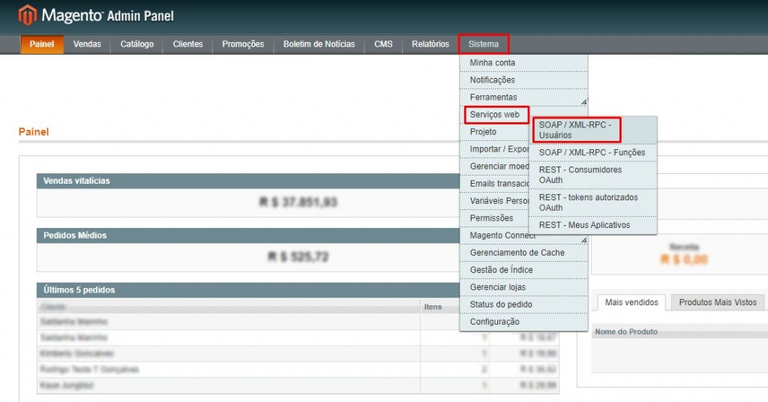The width and height of the screenshot is (768, 402).
Task: Open the Catálogo menu
Action: click(137, 44)
